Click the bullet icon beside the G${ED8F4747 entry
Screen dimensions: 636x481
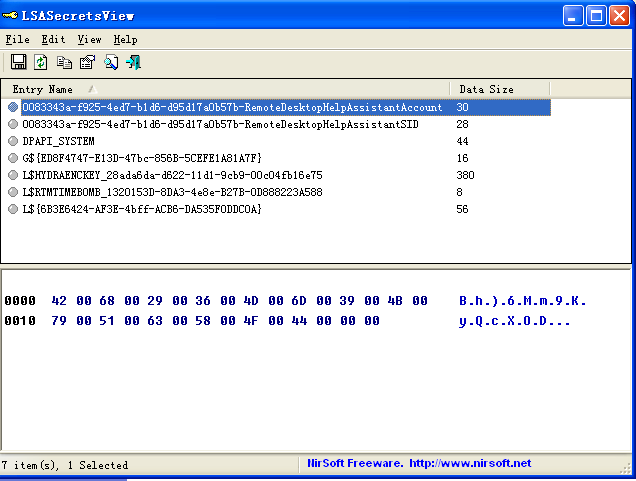pos(13,158)
